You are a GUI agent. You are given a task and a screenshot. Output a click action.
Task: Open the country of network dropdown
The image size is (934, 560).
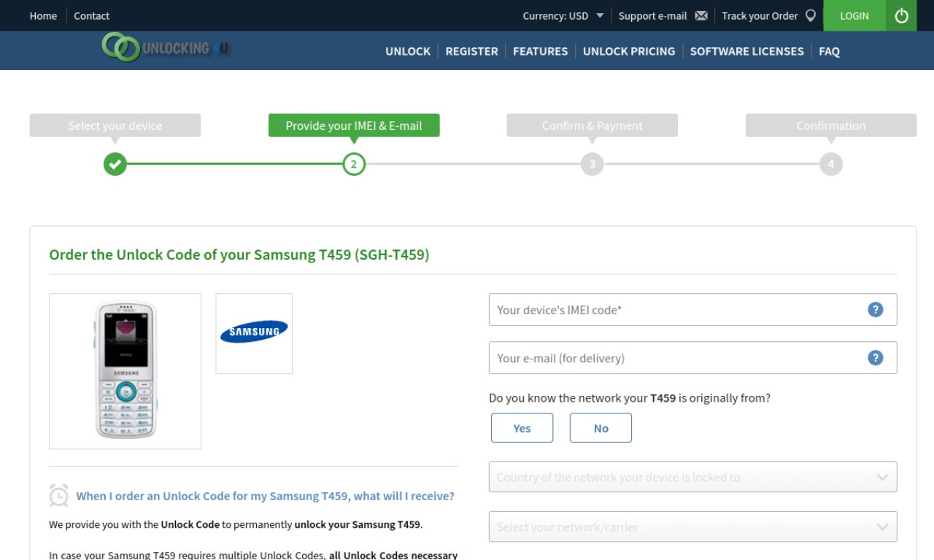pos(692,477)
